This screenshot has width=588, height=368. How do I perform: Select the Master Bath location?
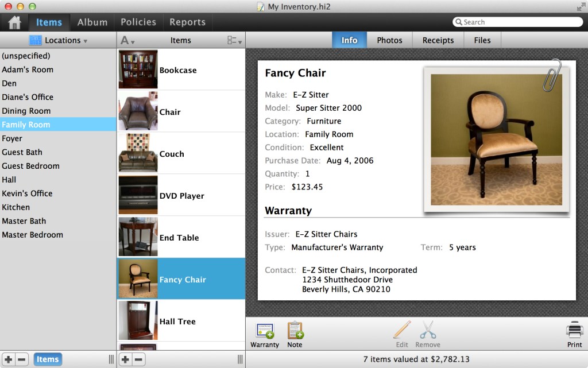click(58, 221)
